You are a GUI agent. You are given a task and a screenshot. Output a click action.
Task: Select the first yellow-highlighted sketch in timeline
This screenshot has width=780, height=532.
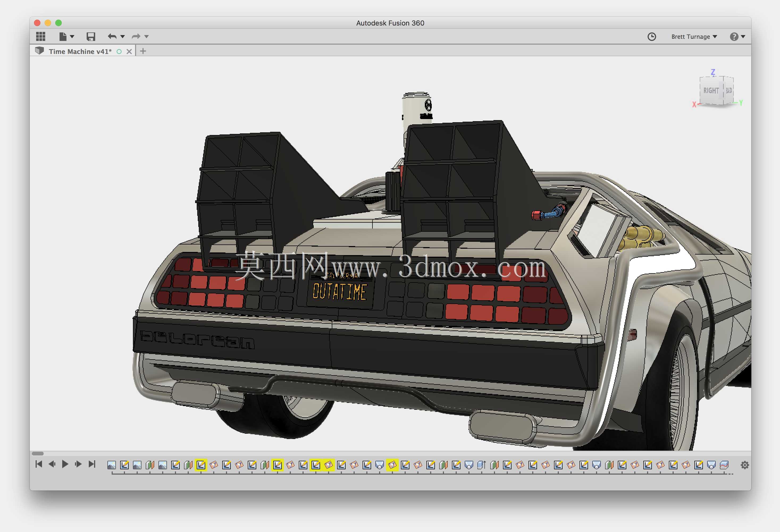pos(201,465)
